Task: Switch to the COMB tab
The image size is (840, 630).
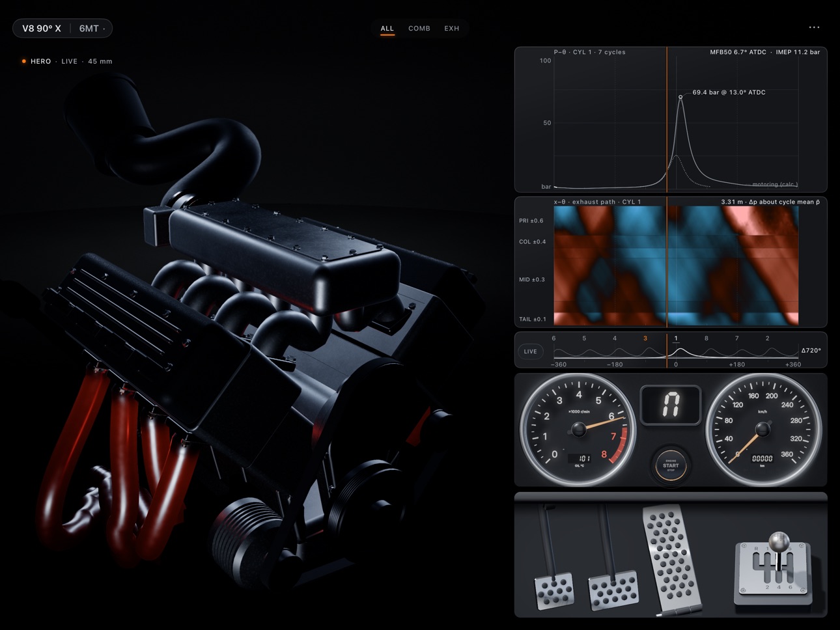Action: click(x=419, y=29)
